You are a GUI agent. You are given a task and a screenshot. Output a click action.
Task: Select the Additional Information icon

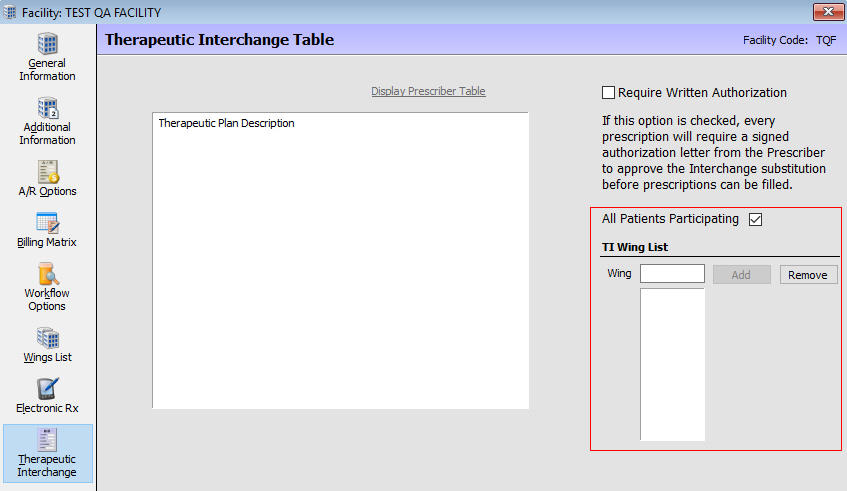pos(47,108)
